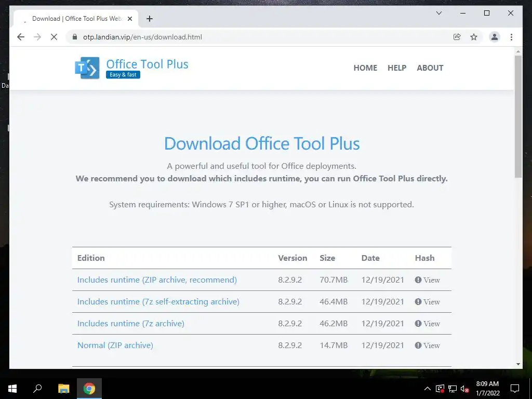Image resolution: width=532 pixels, height=399 pixels.
Task: Stop loading with the X button
Action: point(54,37)
